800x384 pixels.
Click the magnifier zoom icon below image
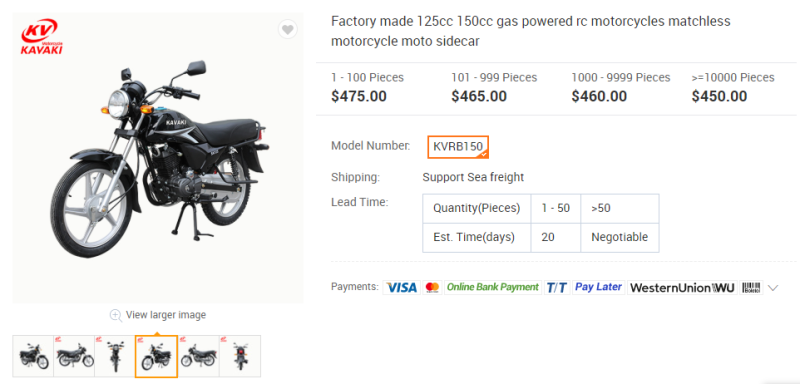[116, 315]
